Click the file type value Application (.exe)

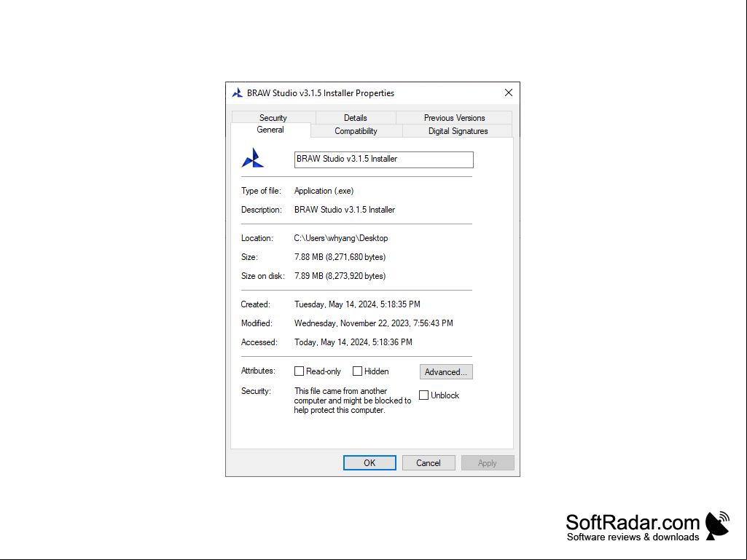coord(324,191)
